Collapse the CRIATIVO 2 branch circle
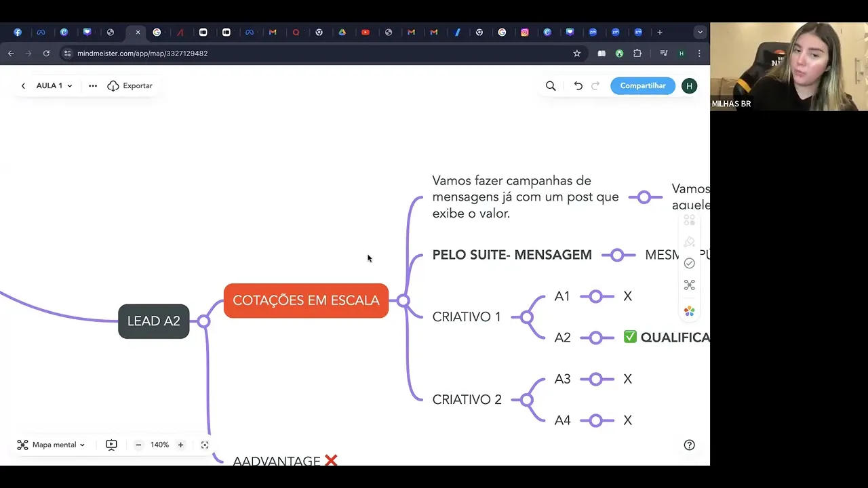 (528, 400)
